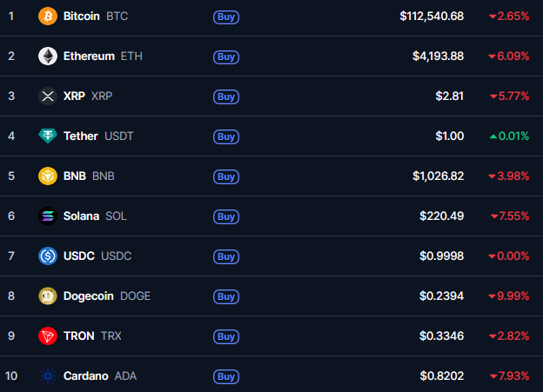Viewport: 543px width, 392px height.
Task: Open the TRON TRX coin name link
Action: click(x=92, y=336)
